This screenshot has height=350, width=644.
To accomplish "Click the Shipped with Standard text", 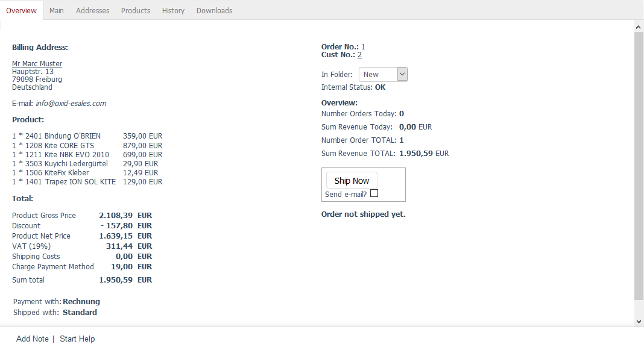I will point(55,312).
